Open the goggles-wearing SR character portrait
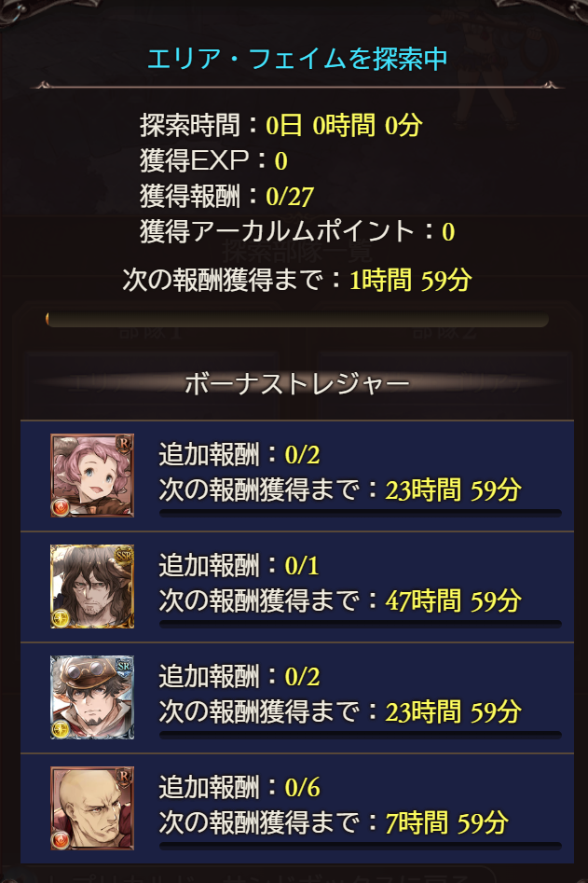The image size is (588, 883). point(92,697)
